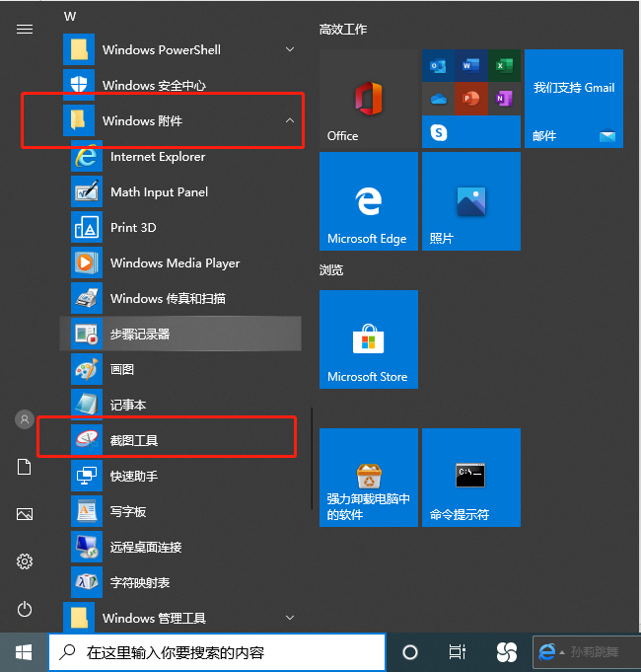Click the Power button icon

25,609
